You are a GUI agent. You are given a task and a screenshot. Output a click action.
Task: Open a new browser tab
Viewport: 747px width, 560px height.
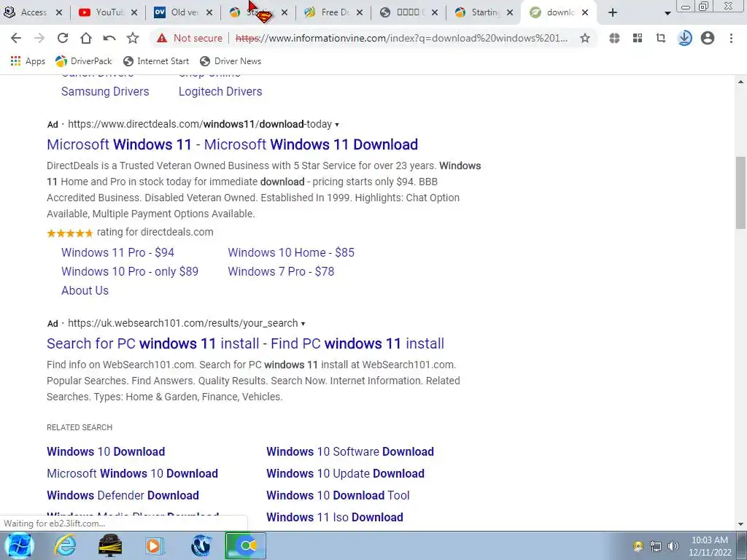tap(613, 13)
